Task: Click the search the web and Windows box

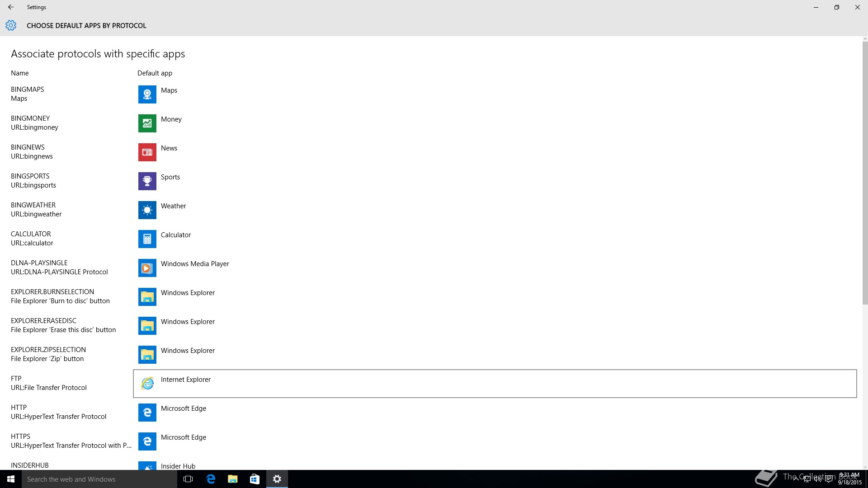Action: [x=99, y=479]
